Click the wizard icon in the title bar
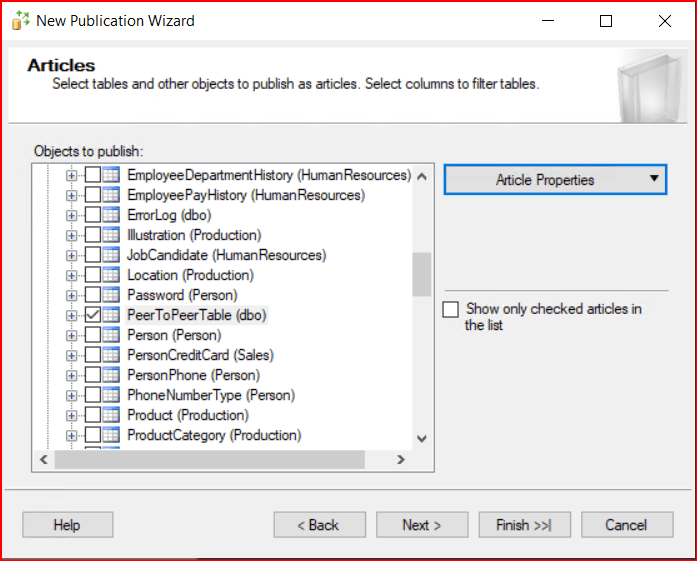 pyautogui.click(x=20, y=20)
